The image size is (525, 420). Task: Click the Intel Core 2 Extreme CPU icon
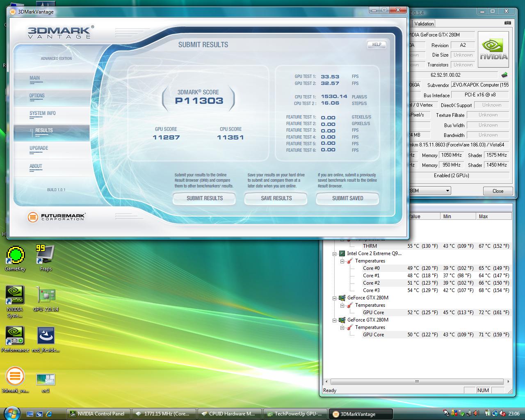[x=342, y=253]
